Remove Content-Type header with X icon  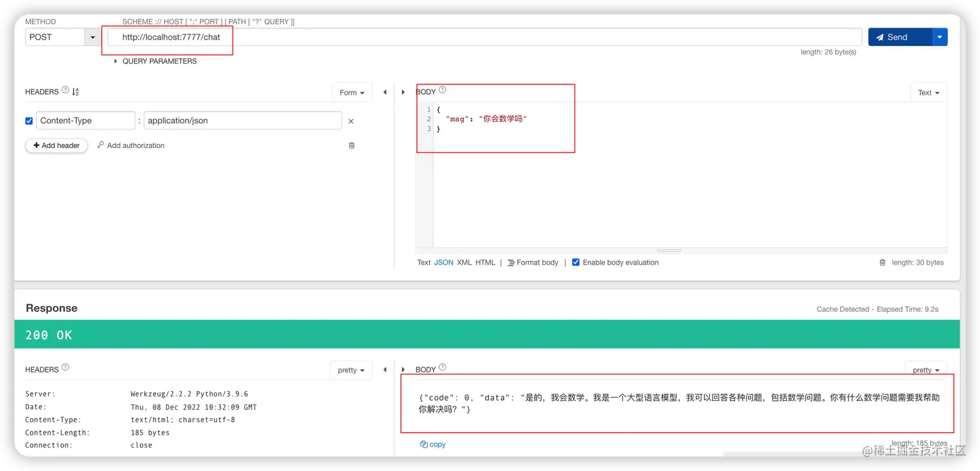point(351,121)
